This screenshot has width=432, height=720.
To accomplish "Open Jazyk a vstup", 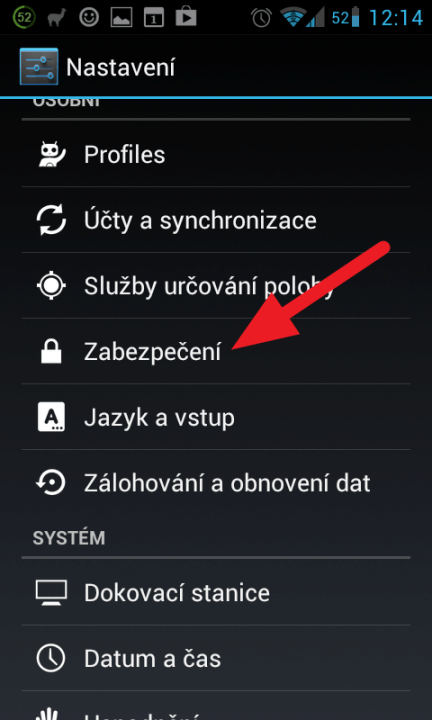I will coord(216,417).
